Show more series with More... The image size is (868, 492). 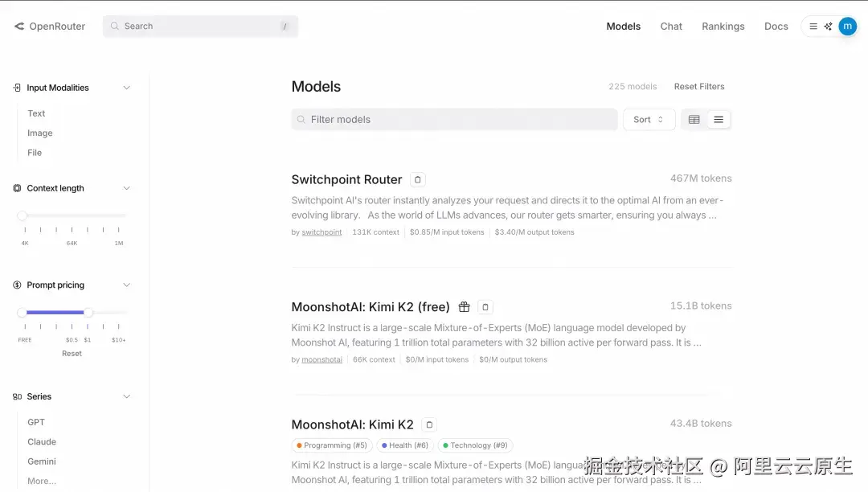pos(42,481)
